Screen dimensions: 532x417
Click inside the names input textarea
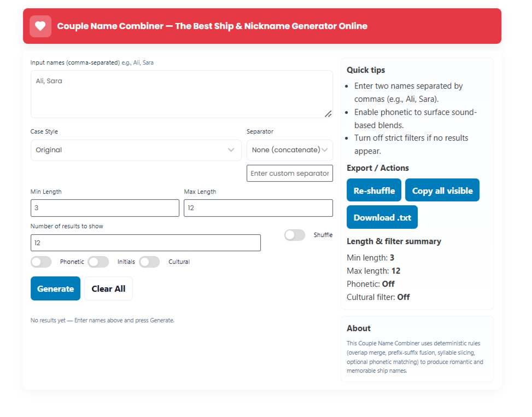[x=180, y=93]
